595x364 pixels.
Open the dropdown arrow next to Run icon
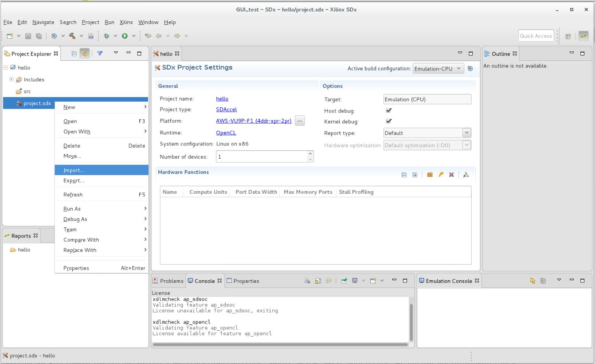[133, 36]
